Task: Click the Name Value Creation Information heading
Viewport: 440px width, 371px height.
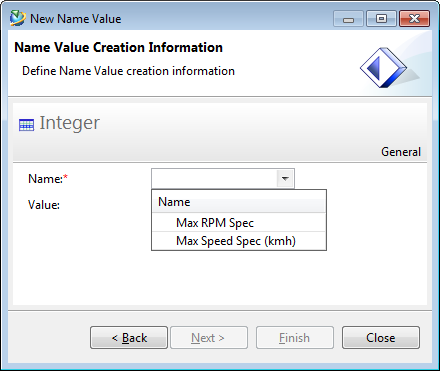Action: tap(118, 47)
